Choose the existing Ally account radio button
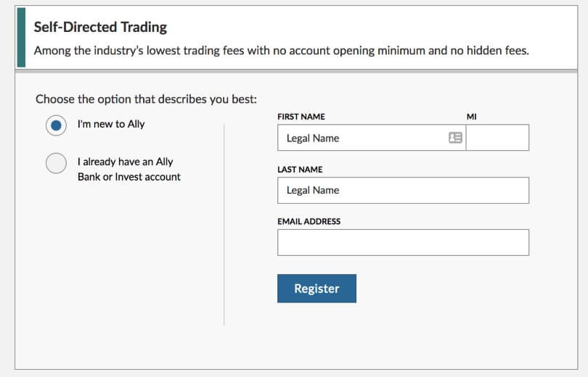588x377 pixels. [56, 163]
